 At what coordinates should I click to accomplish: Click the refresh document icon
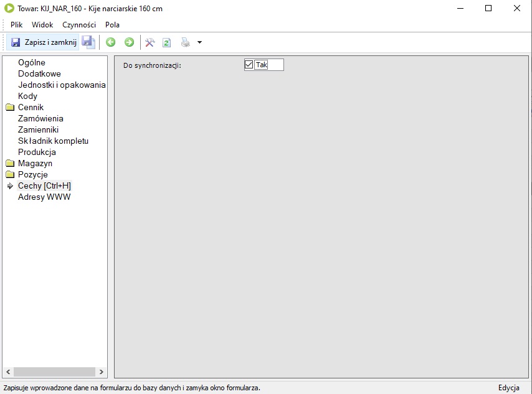[x=166, y=42]
